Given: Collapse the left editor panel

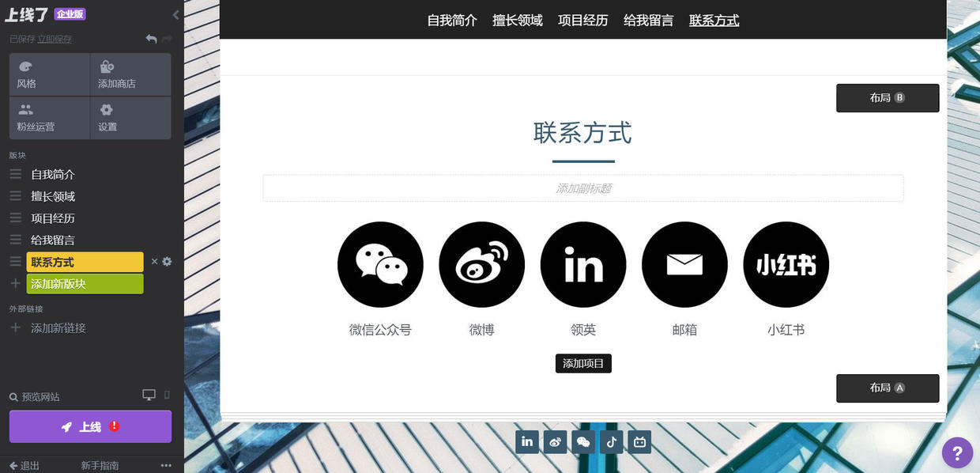Looking at the screenshot, I should [175, 13].
